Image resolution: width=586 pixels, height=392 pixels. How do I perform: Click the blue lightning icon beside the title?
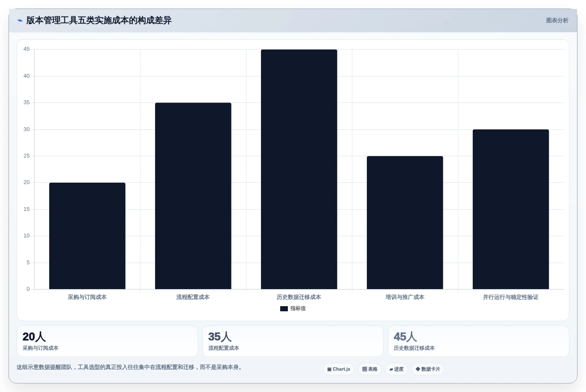click(20, 20)
